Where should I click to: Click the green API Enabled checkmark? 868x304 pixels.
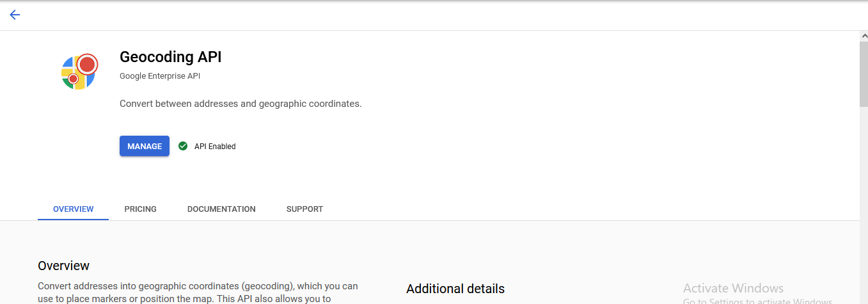(183, 146)
